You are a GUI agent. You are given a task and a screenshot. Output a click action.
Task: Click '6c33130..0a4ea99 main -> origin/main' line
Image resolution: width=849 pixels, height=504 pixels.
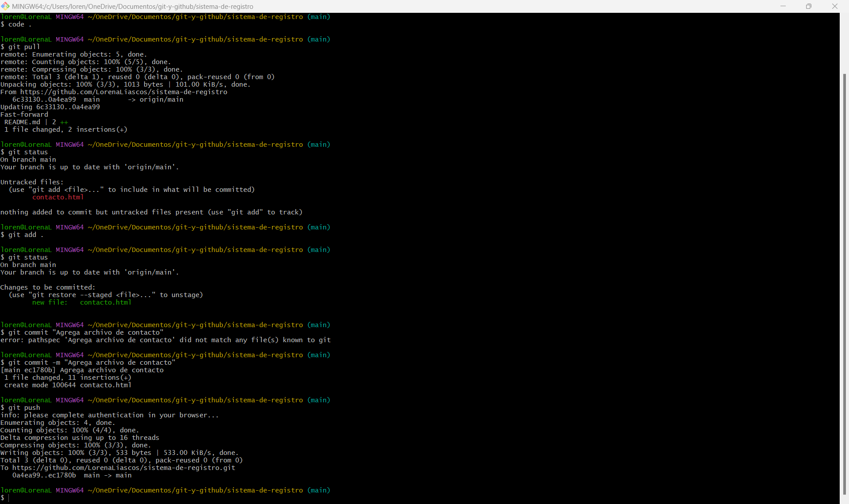(x=98, y=99)
